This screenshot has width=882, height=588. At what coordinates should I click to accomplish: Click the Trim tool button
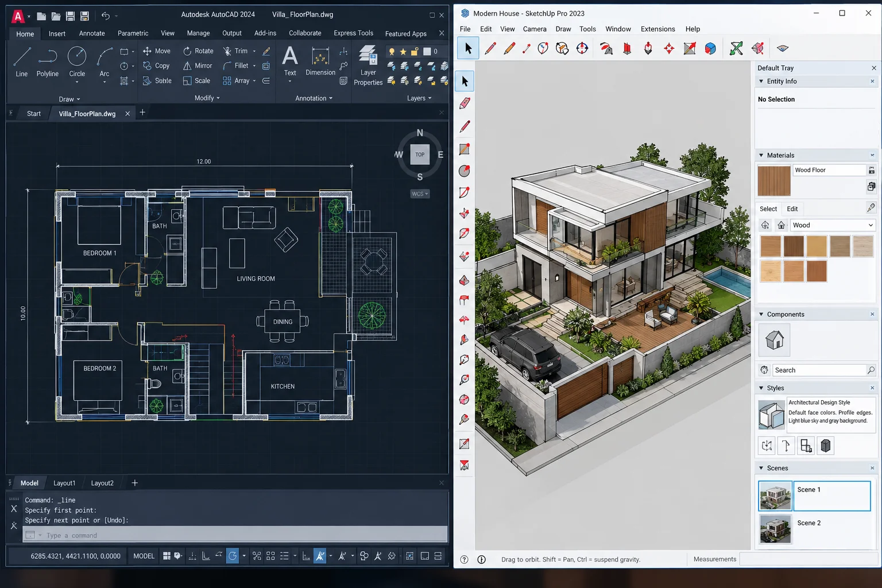tap(235, 51)
